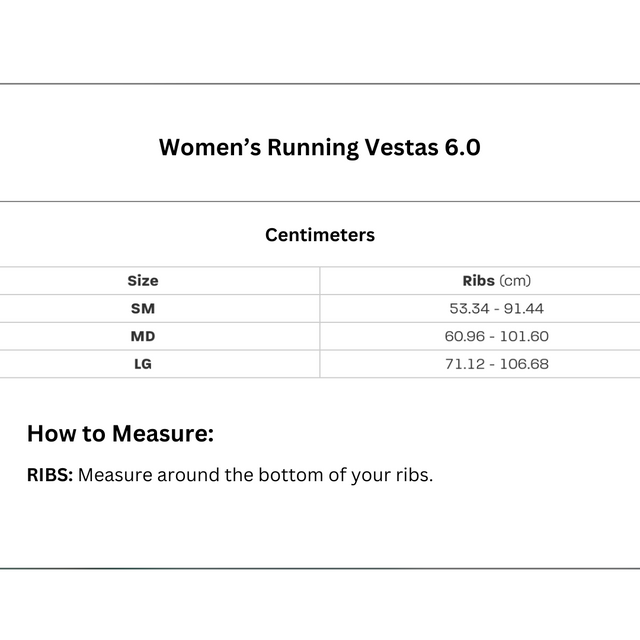This screenshot has width=640, height=640.
Task: Click the bold "Ribs" column header text
Action: (x=478, y=281)
